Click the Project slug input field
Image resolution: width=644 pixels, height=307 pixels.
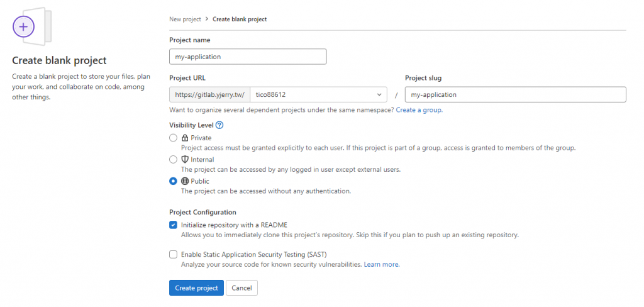[515, 94]
